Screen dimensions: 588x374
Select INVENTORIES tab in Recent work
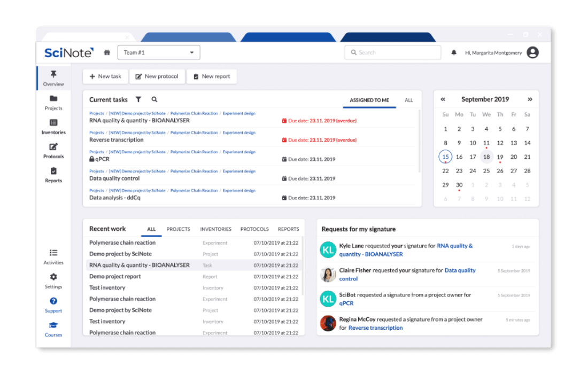pyautogui.click(x=215, y=229)
